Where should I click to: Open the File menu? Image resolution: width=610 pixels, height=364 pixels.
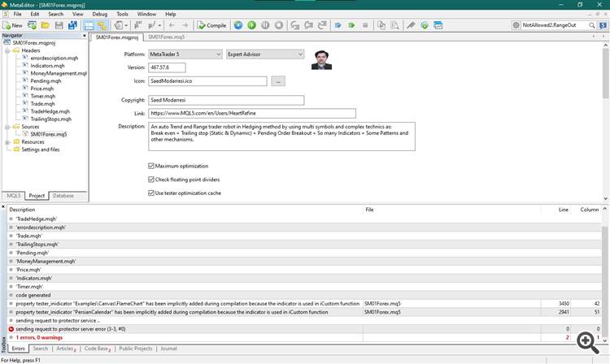(x=18, y=14)
